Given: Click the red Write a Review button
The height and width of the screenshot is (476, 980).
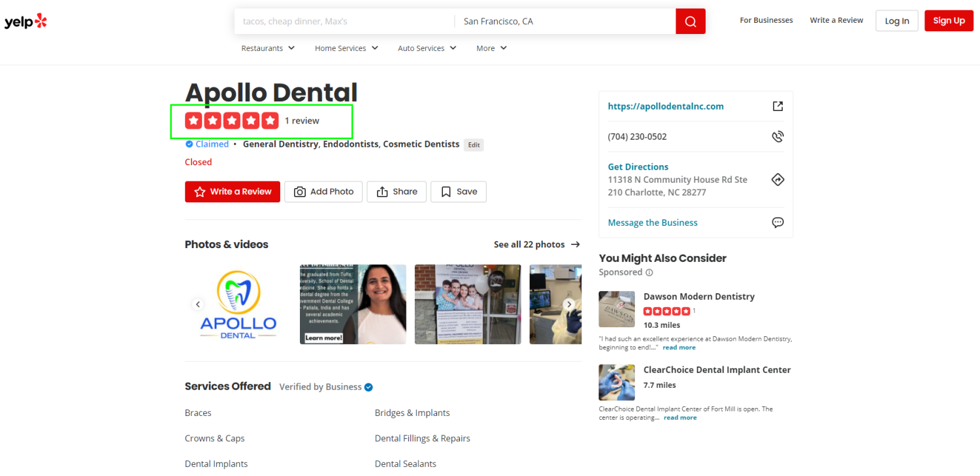Looking at the screenshot, I should [x=233, y=192].
